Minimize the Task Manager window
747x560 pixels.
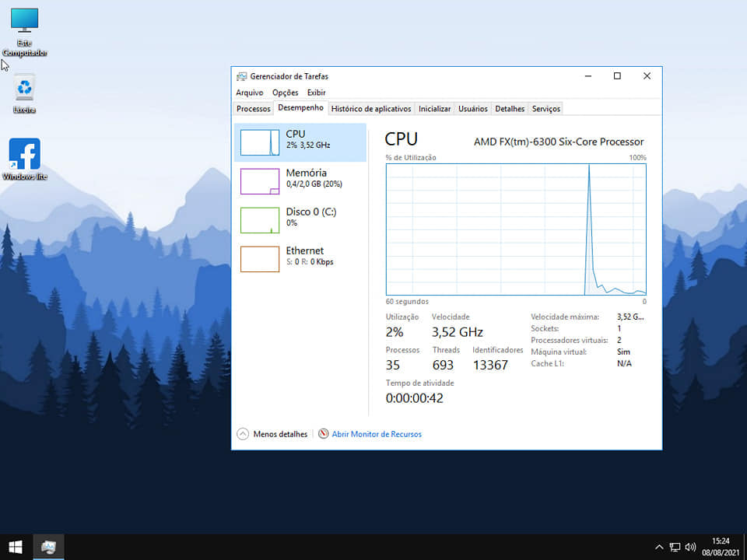tap(588, 76)
